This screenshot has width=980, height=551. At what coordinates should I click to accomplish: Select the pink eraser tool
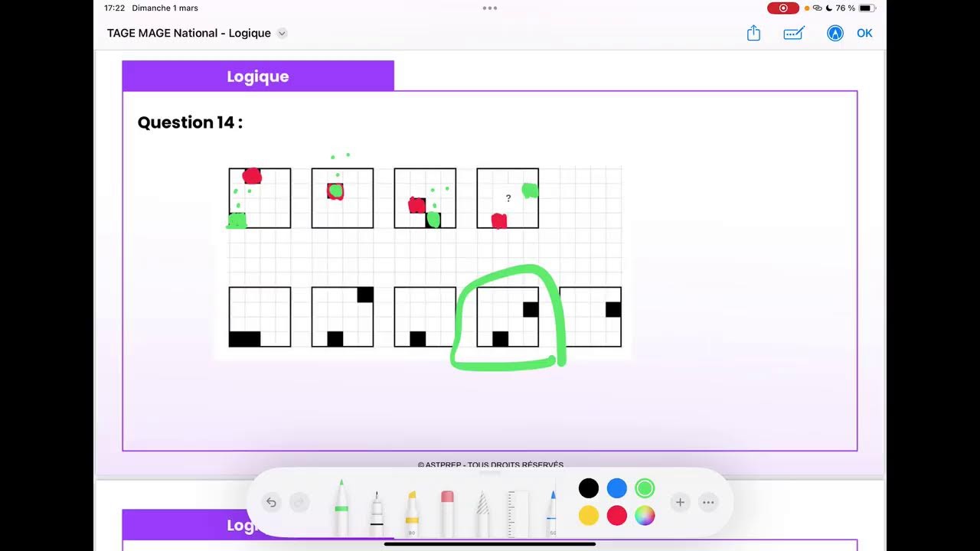point(447,513)
